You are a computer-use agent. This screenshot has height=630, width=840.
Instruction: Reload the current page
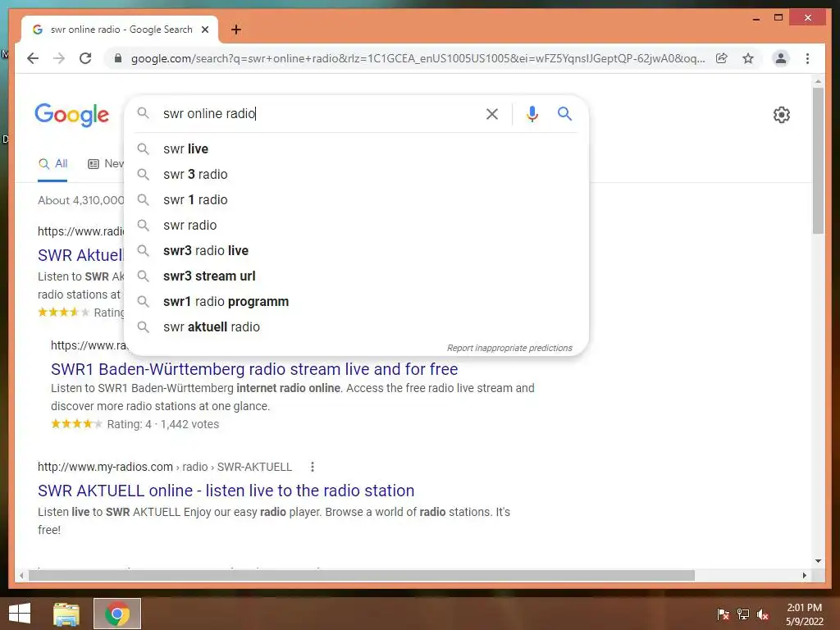click(x=85, y=58)
